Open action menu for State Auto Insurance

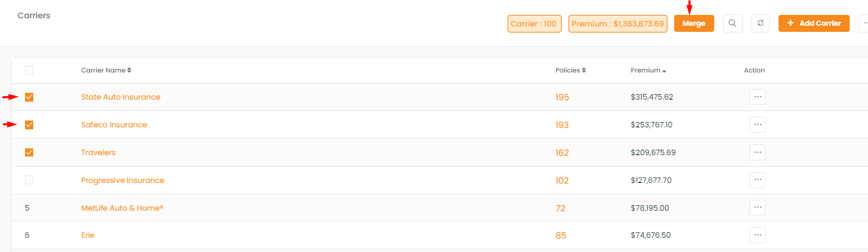[758, 97]
